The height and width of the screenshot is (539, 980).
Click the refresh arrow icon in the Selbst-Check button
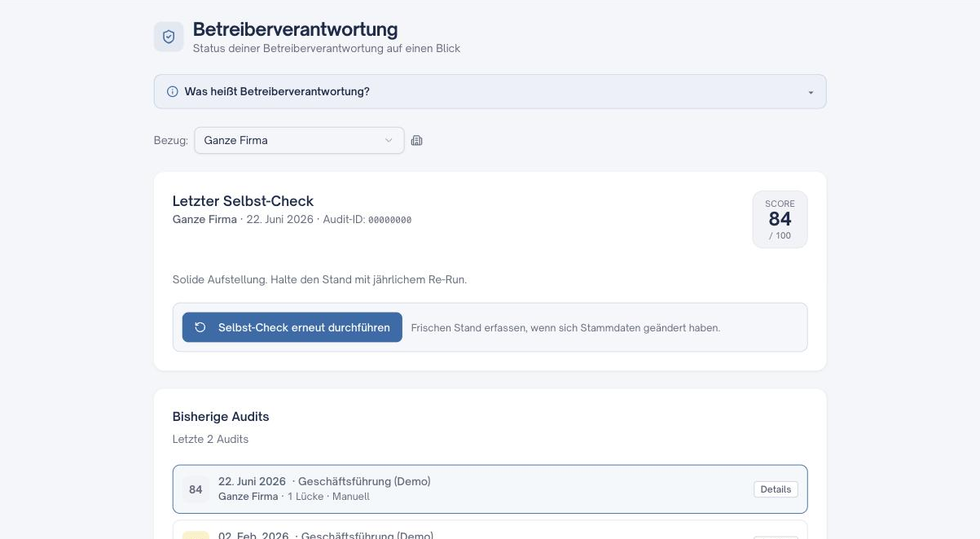pos(200,327)
